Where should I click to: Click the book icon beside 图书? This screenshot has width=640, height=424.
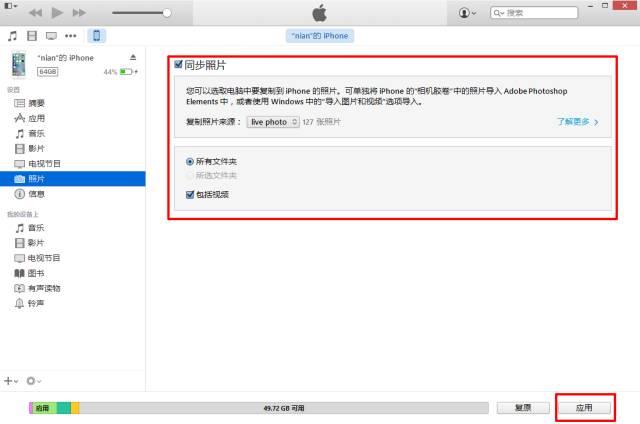(x=19, y=273)
